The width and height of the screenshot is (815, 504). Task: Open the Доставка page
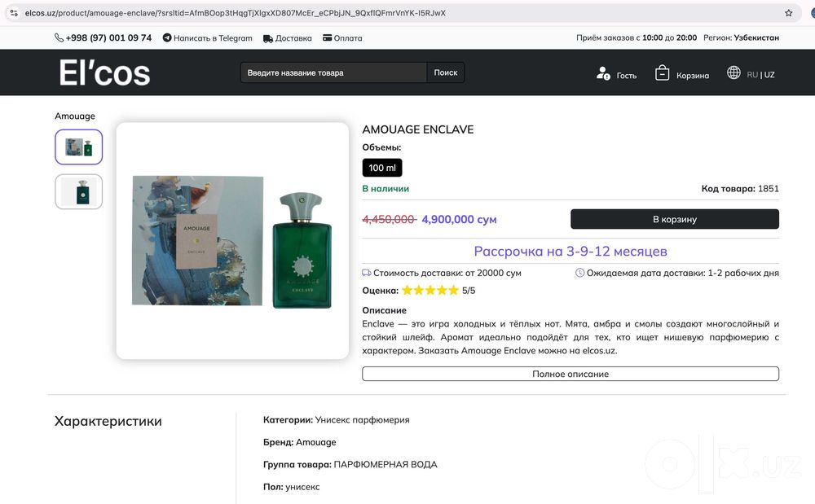(x=293, y=38)
